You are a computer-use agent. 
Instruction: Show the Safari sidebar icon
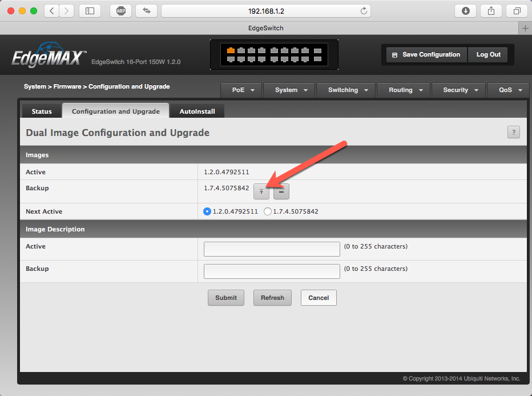(x=90, y=11)
